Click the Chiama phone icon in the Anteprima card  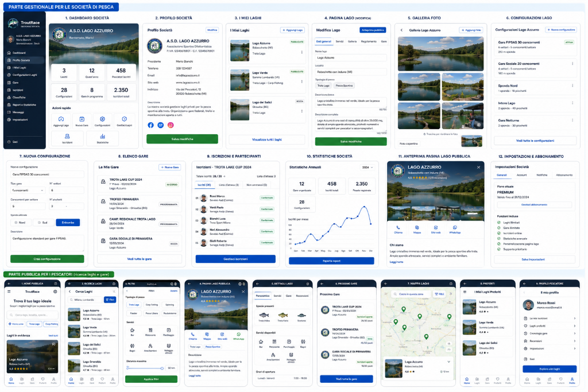[399, 227]
